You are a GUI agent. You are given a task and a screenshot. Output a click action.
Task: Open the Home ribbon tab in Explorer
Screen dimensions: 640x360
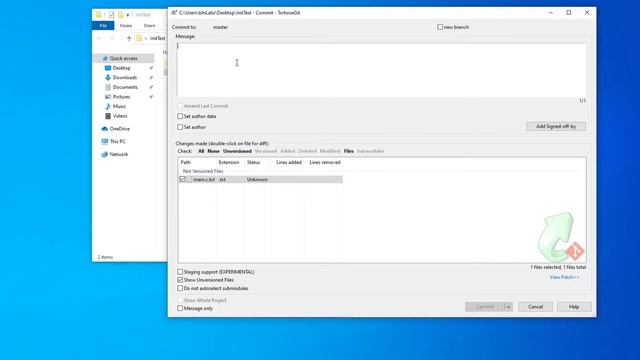126,26
